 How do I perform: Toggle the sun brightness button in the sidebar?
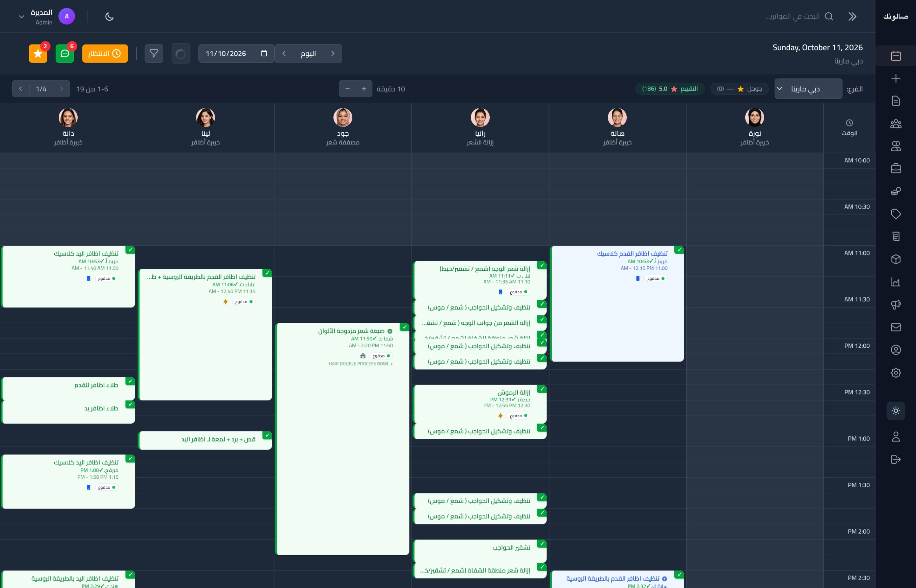(x=895, y=411)
